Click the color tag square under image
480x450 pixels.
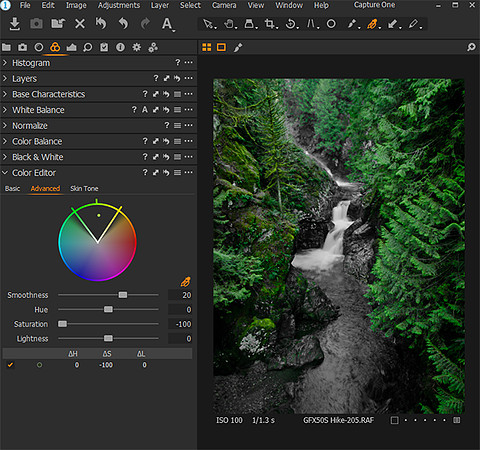pos(394,420)
